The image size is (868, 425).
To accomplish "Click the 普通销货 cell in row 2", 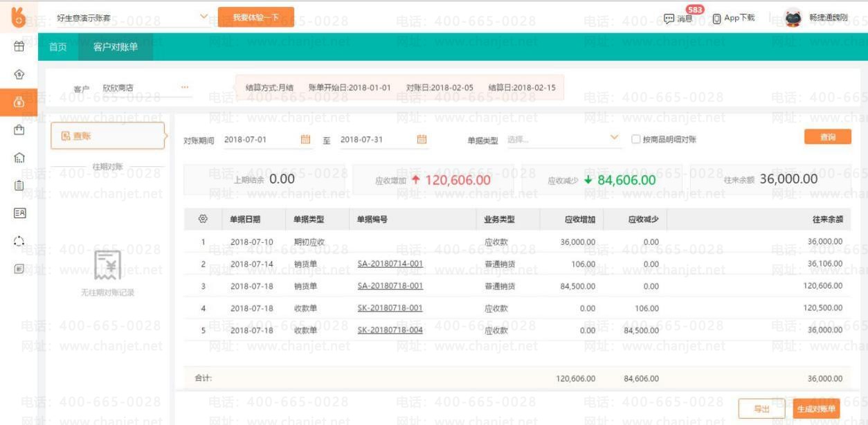I will [x=500, y=264].
